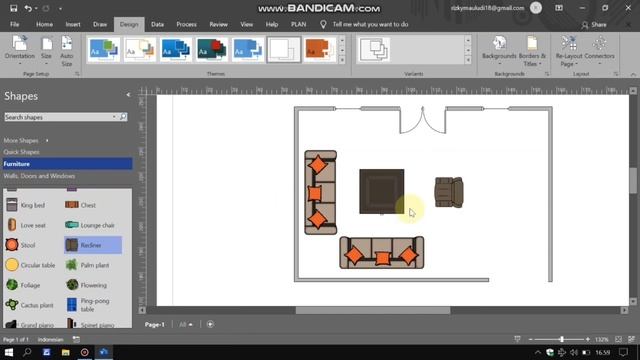Viewport: 640px width, 360px height.
Task: Click the Indonesian language status indicator
Action: coord(51,340)
